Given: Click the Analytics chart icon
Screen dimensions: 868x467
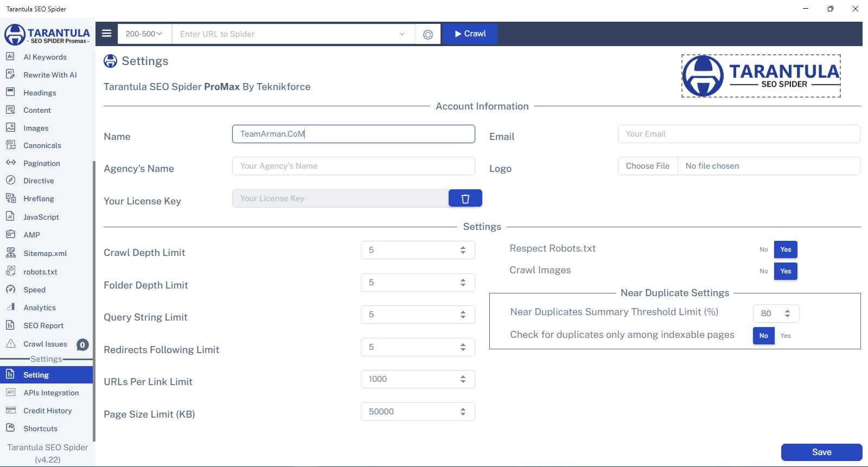Looking at the screenshot, I should point(10,307).
